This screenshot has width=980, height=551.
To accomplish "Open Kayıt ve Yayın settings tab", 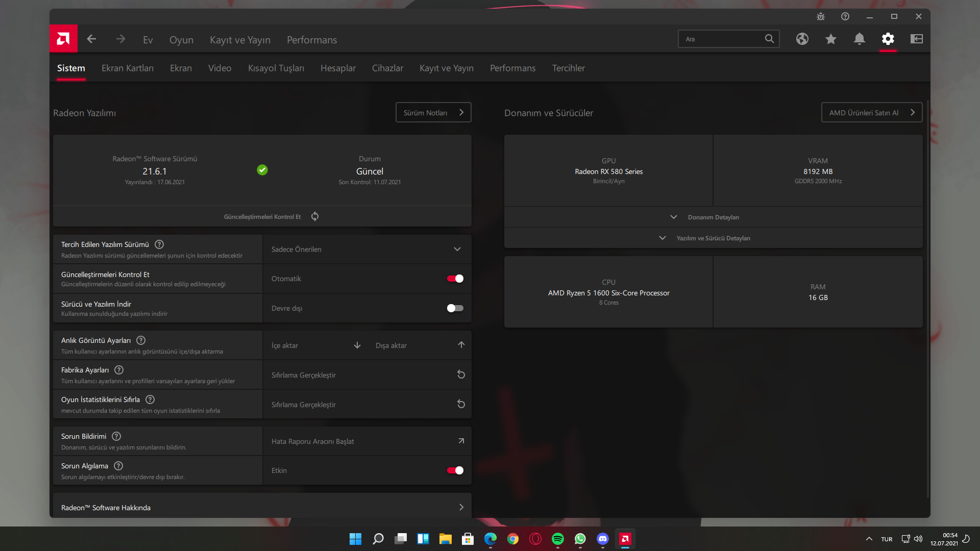I will (x=447, y=68).
